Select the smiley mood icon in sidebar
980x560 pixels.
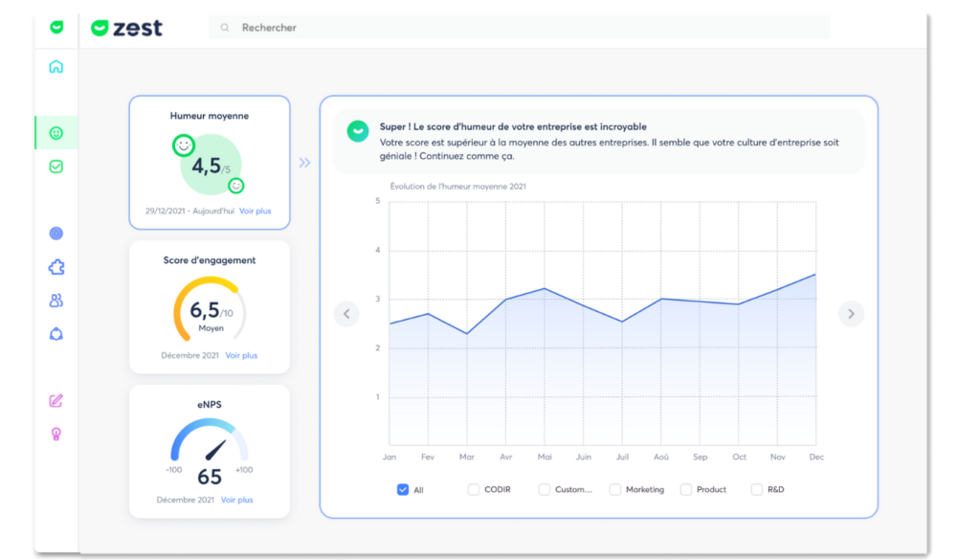[x=56, y=133]
